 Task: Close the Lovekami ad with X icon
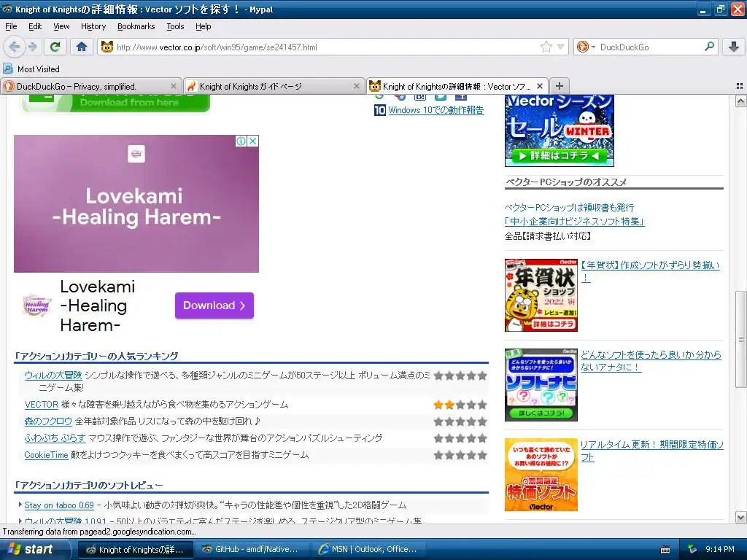point(253,141)
